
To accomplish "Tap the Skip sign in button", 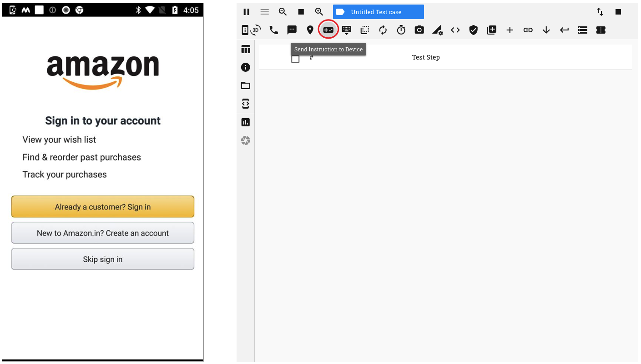I will pos(103,259).
